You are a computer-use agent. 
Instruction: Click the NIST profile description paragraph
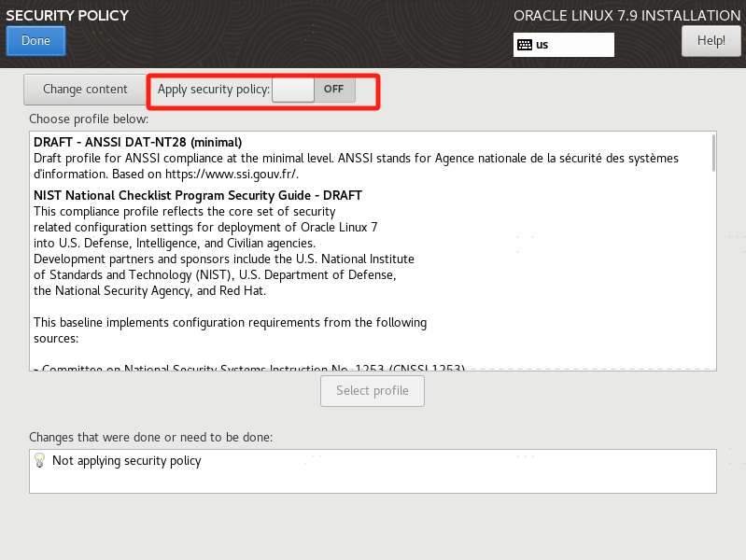coord(224,251)
